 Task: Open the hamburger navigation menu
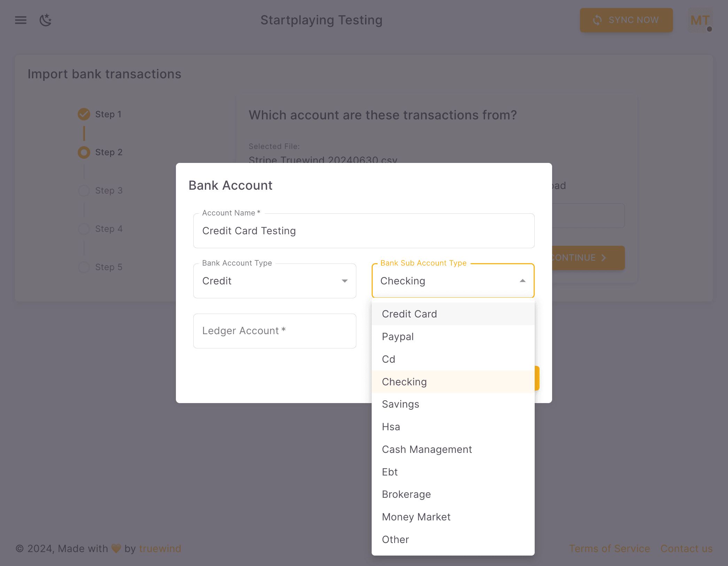(x=21, y=20)
